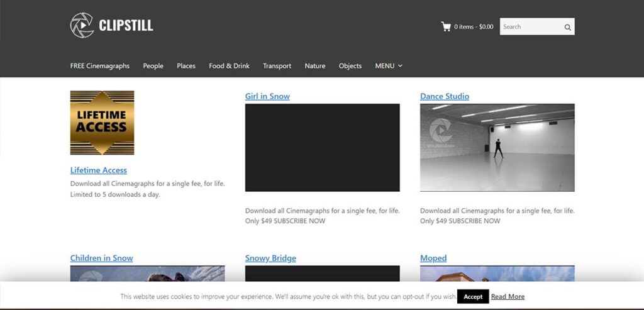
Task: Click the Dance Studio thumbnail image
Action: click(497, 148)
